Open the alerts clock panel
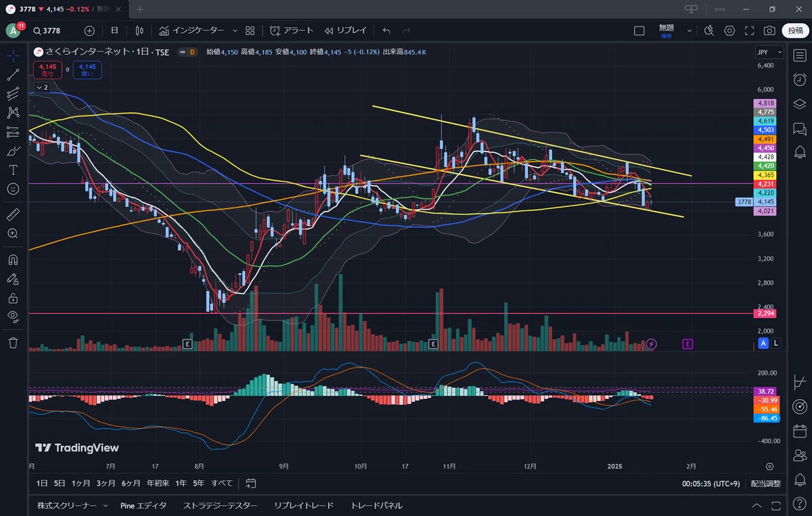 [x=799, y=80]
